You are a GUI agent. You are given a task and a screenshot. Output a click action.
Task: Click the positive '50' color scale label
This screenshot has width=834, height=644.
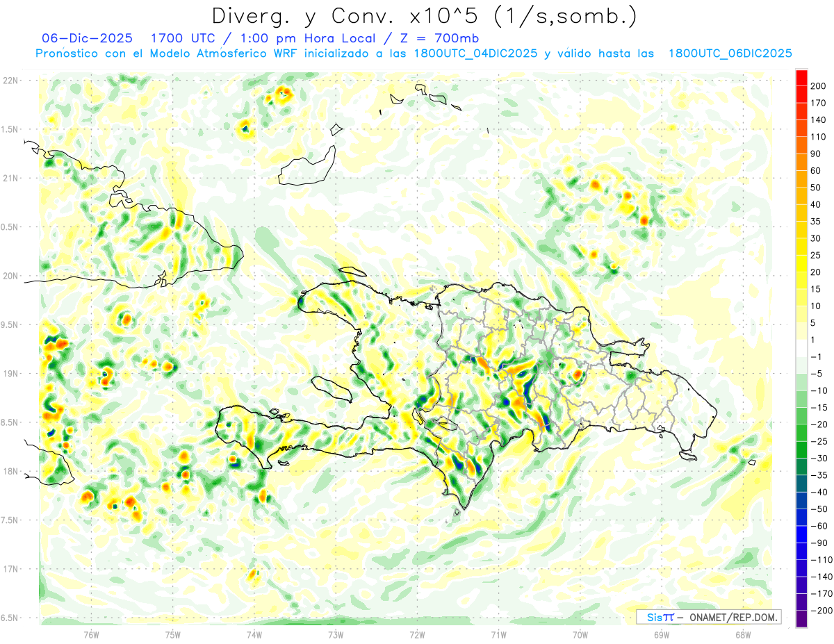click(x=816, y=188)
